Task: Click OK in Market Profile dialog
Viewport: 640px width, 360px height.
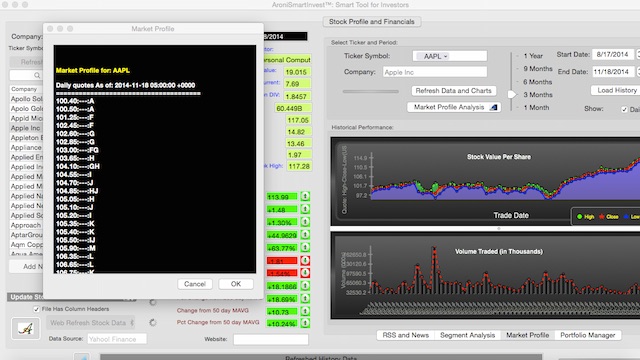Action: [x=236, y=284]
